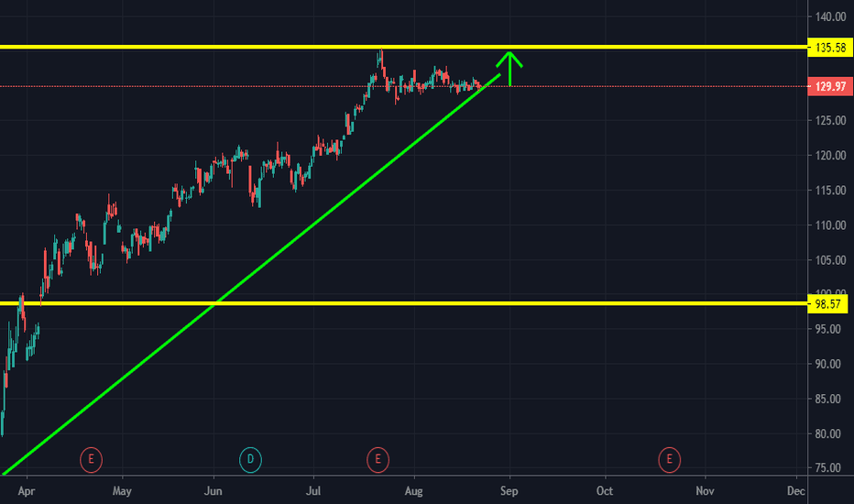Click the 125.00 price axis value
The width and height of the screenshot is (854, 504).
(x=830, y=120)
